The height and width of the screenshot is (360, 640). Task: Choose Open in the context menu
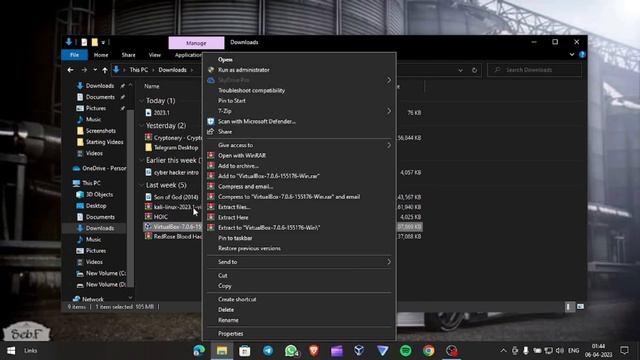[225, 60]
